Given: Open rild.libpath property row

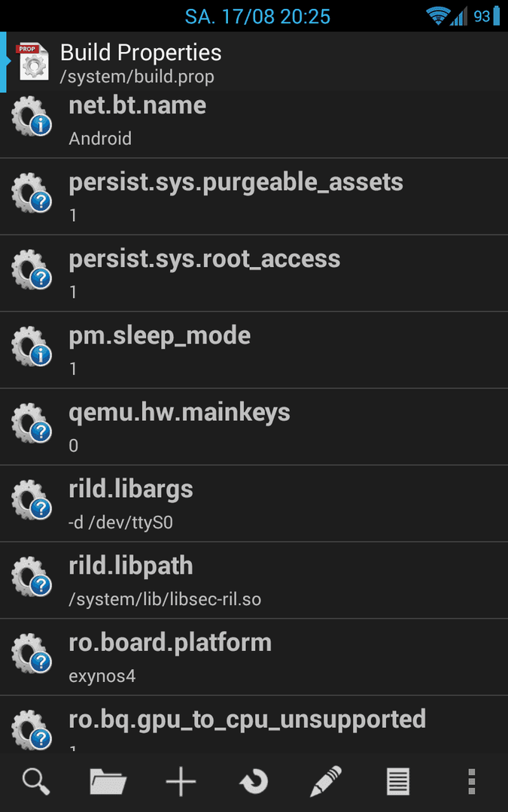Looking at the screenshot, I should (254, 580).
